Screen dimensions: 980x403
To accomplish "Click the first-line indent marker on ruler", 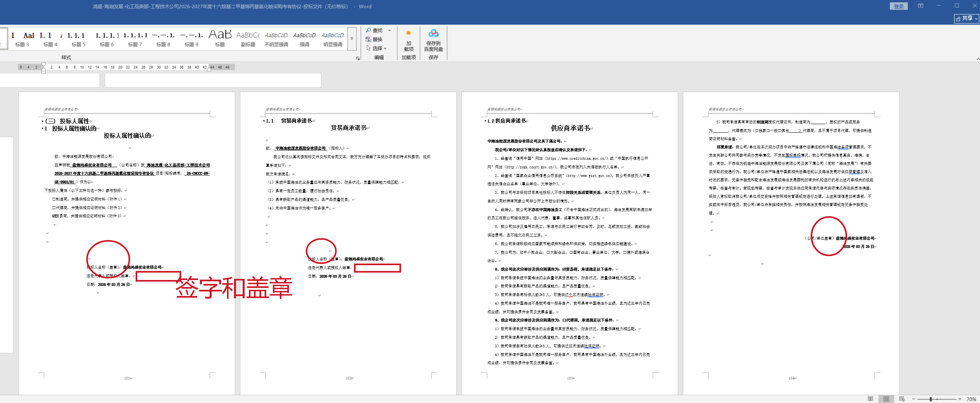I will 44,65.
